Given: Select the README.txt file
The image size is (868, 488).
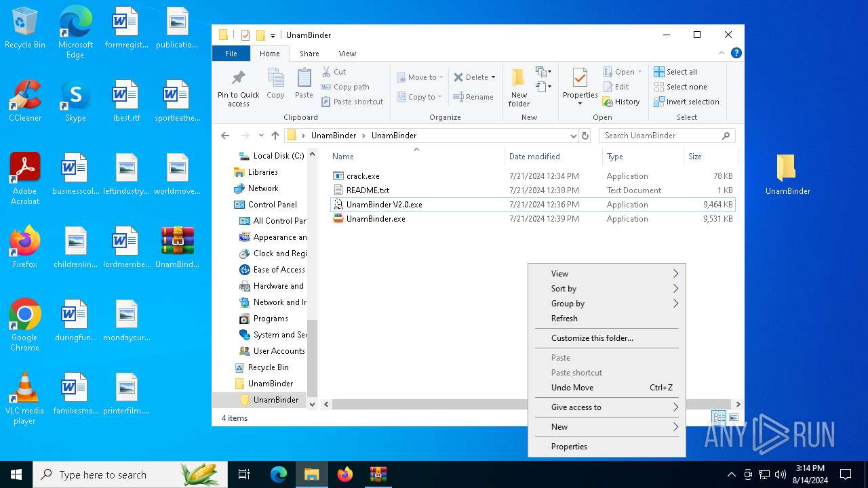Looking at the screenshot, I should pyautogui.click(x=368, y=190).
